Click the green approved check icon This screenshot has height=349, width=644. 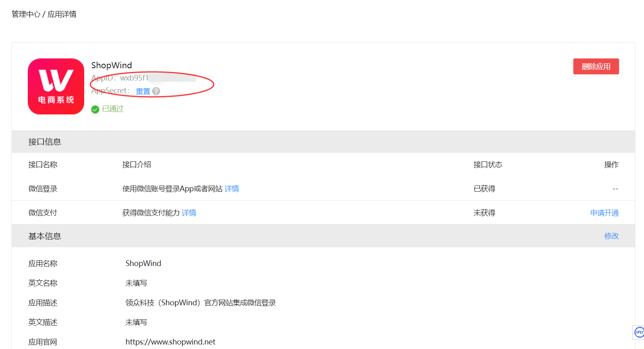95,109
